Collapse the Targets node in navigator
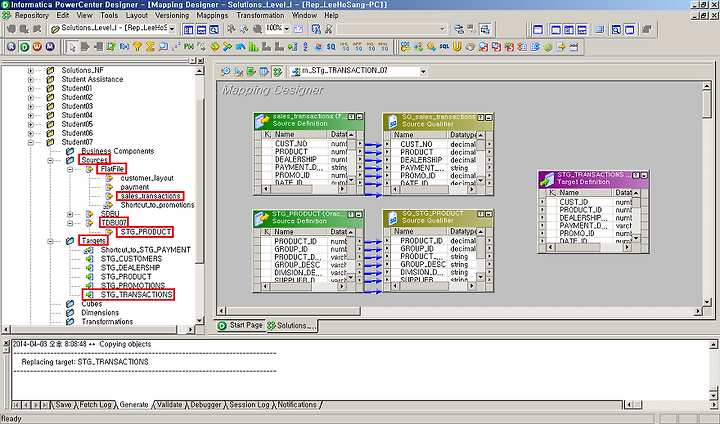The width and height of the screenshot is (720, 424). click(x=50, y=241)
